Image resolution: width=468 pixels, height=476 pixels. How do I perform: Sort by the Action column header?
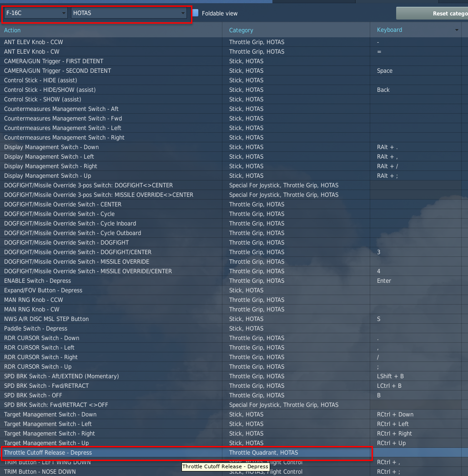pos(12,30)
